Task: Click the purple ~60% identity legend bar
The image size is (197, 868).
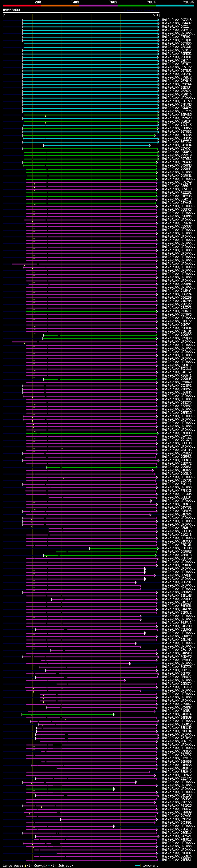Action: 99,6
